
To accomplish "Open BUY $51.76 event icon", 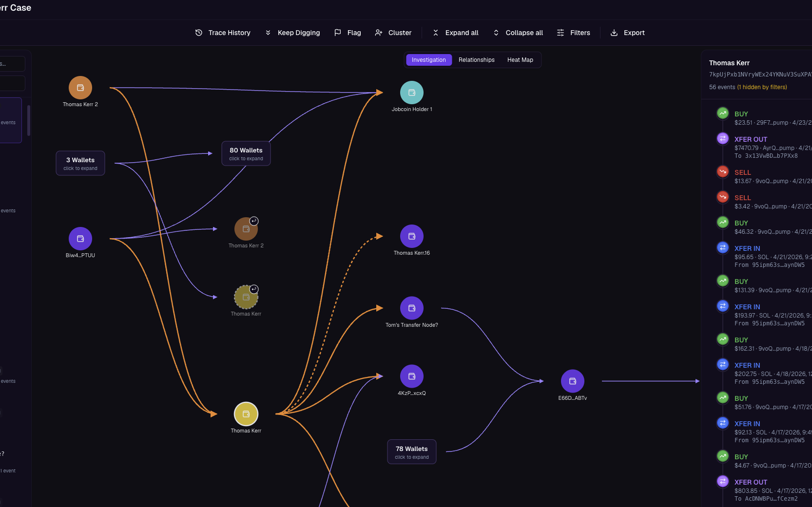I will pyautogui.click(x=723, y=397).
